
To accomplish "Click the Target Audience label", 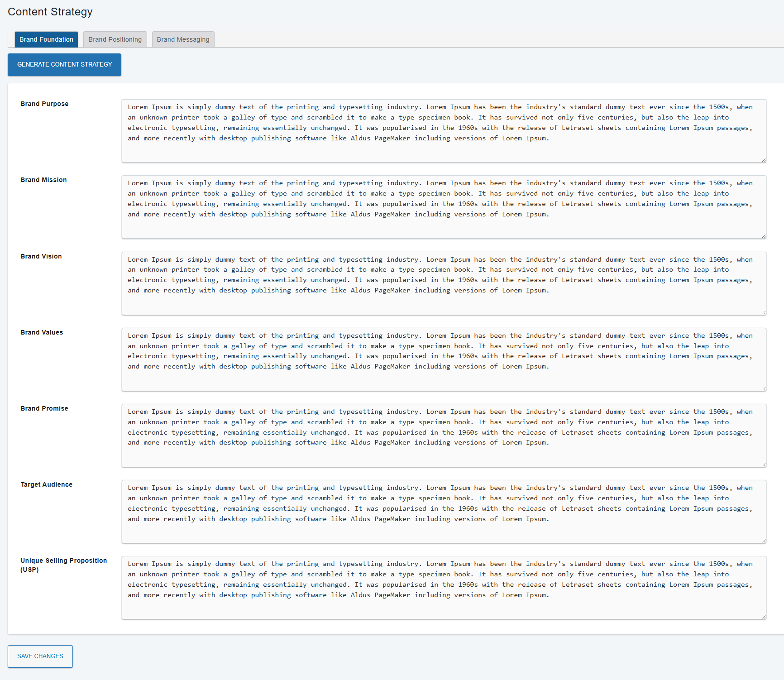I will tap(47, 484).
